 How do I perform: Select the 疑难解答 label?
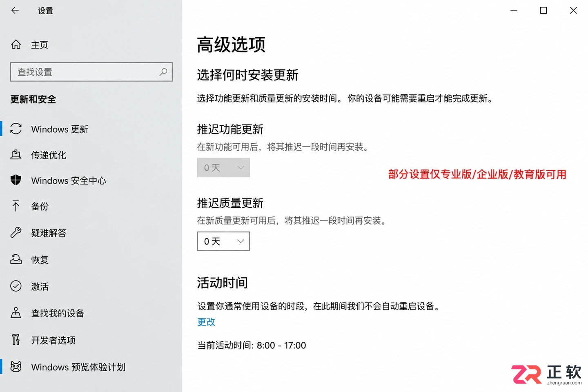click(x=49, y=233)
